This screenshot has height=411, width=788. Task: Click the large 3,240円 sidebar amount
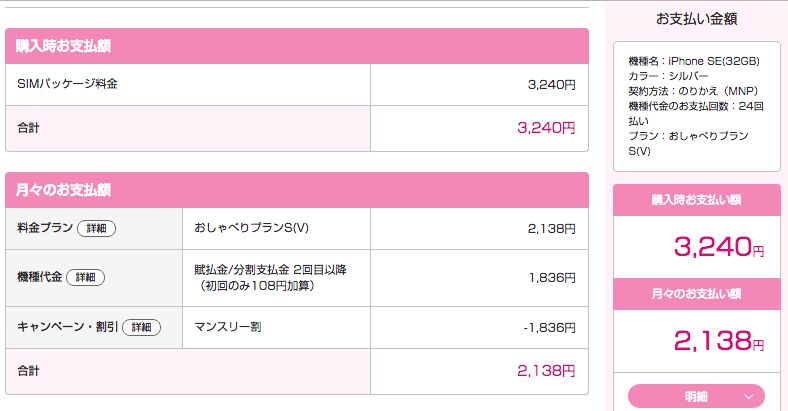pos(719,247)
